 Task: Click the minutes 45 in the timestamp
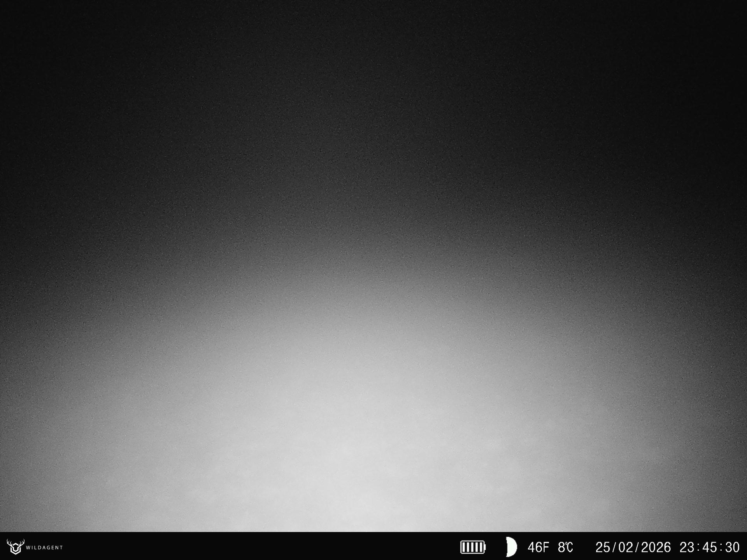click(709, 548)
